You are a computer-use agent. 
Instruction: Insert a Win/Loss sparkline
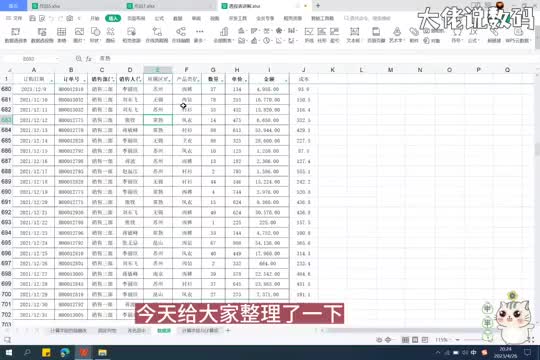point(334,35)
